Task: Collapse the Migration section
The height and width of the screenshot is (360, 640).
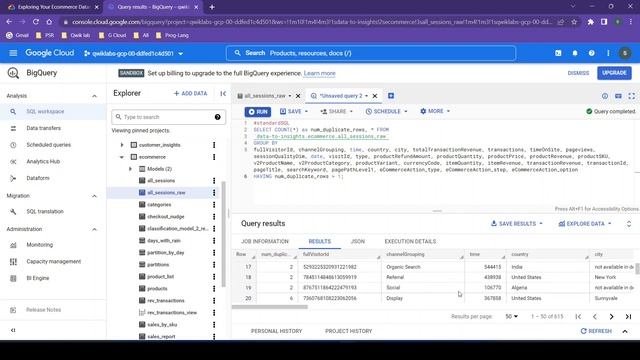Action: click(x=94, y=196)
